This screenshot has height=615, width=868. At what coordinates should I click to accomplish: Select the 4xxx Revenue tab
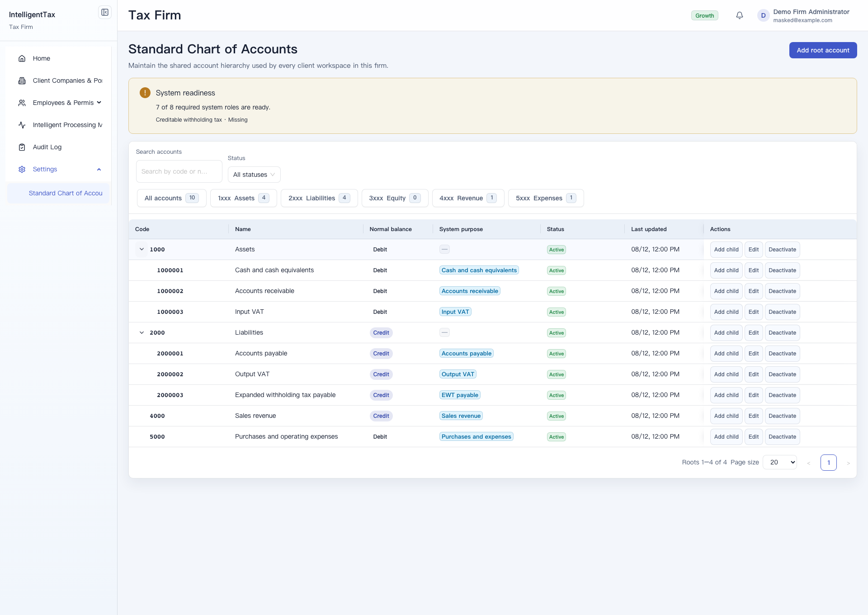click(x=468, y=198)
